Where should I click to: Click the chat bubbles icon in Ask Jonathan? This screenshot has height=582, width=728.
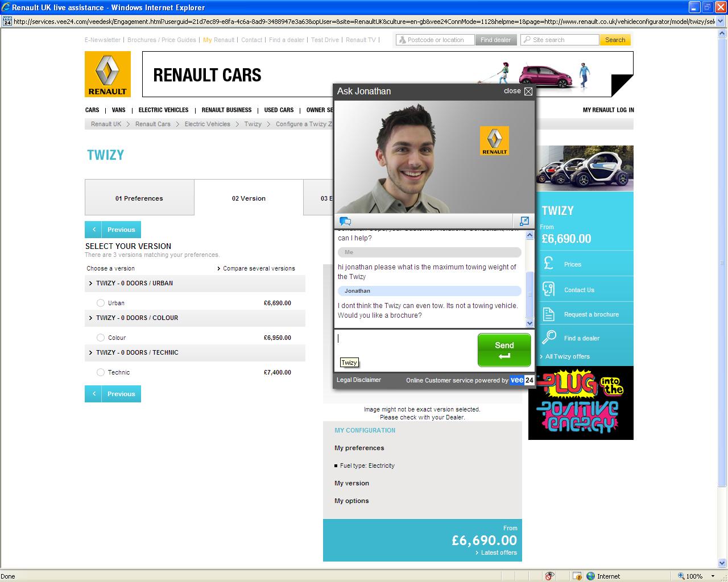tap(345, 221)
